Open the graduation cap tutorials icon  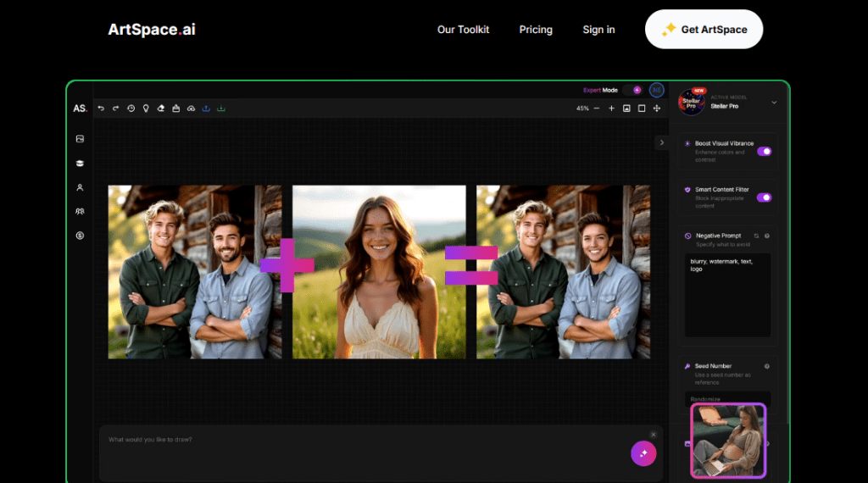click(x=81, y=164)
